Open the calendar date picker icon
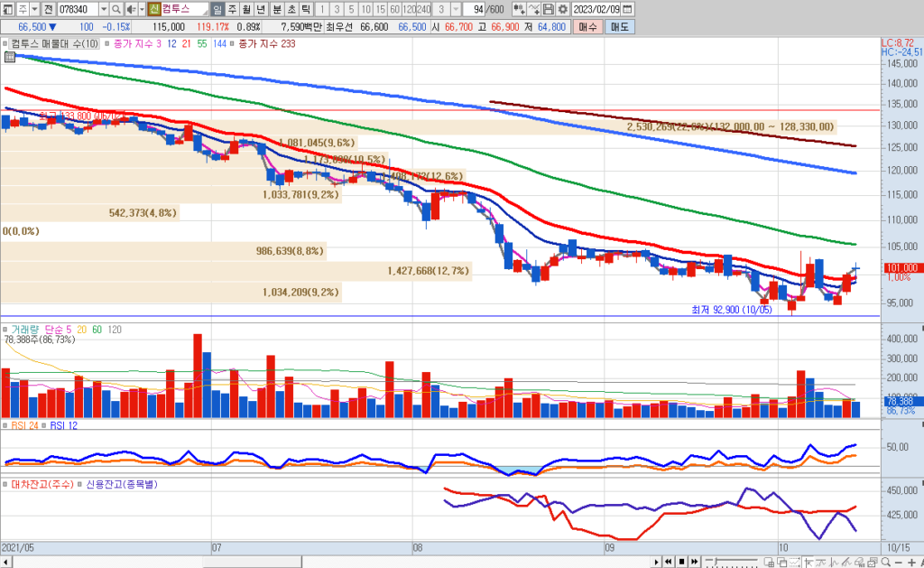 point(626,9)
